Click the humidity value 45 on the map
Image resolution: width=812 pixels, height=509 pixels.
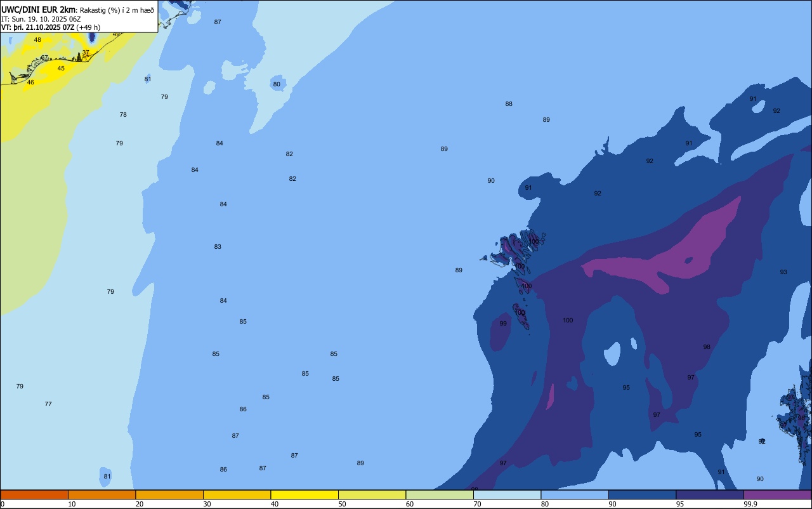[x=61, y=69]
